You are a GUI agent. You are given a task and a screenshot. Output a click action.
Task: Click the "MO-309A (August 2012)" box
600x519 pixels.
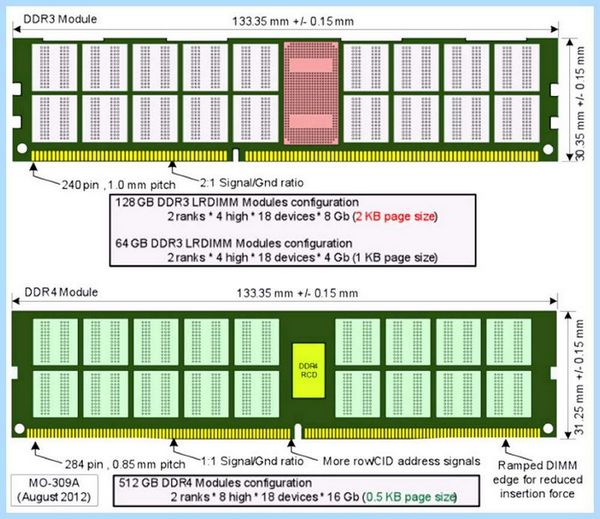click(54, 490)
